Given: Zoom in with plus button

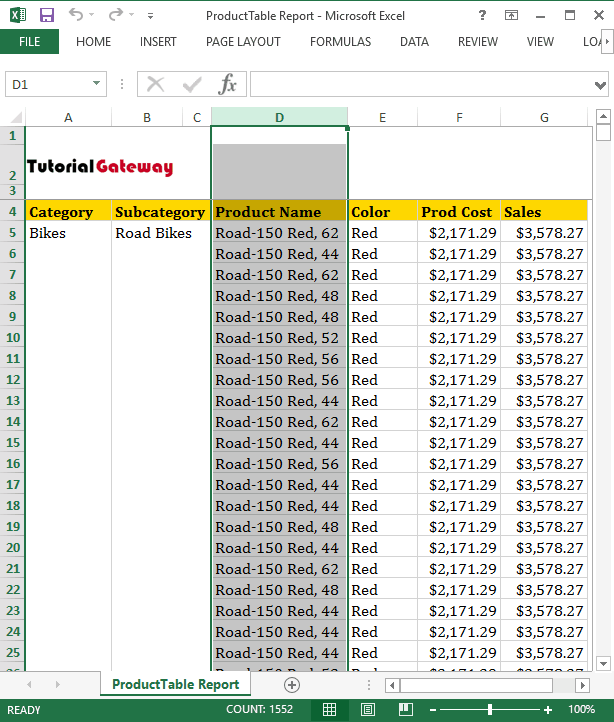Looking at the screenshot, I should click(548, 710).
